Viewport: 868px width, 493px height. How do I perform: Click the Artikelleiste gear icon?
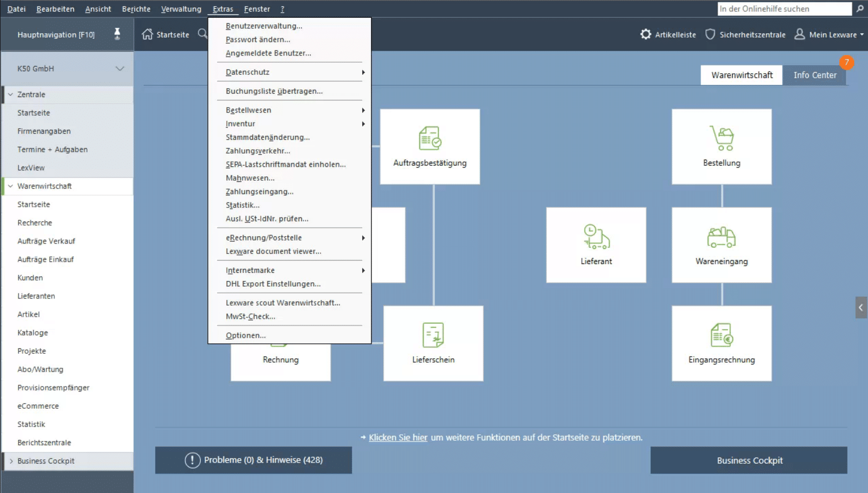(646, 34)
